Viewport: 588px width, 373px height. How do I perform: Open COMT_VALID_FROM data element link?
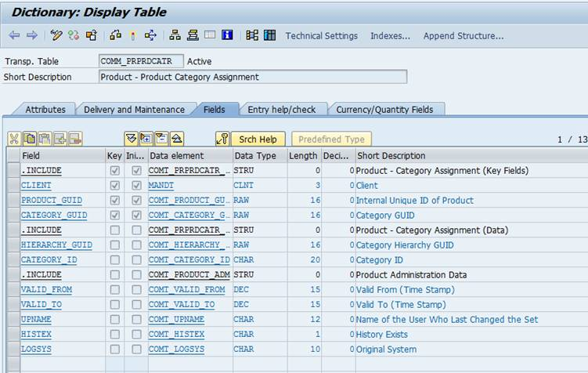click(x=187, y=290)
